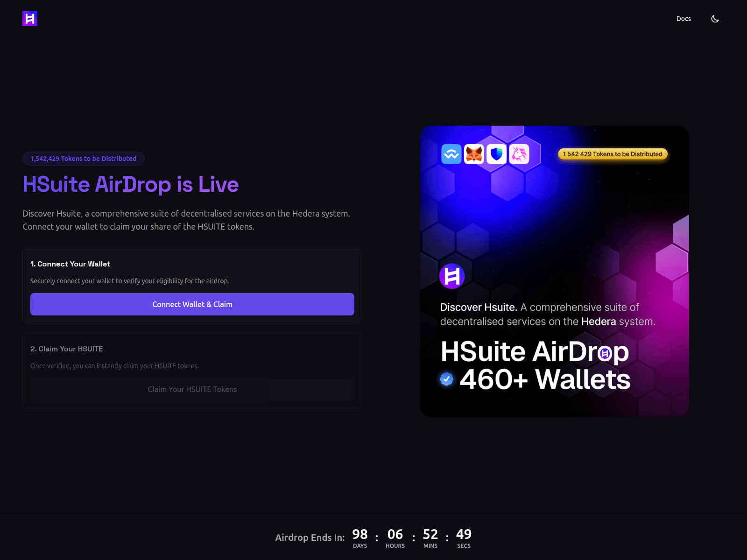Click the Claim Your HSUITE Tokens button
The width and height of the screenshot is (747, 560).
coord(192,389)
